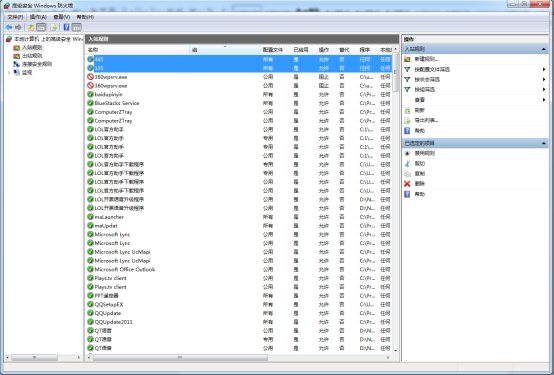554x375 pixels.
Task: Sort by the 配置文件 column header
Action: 276,50
